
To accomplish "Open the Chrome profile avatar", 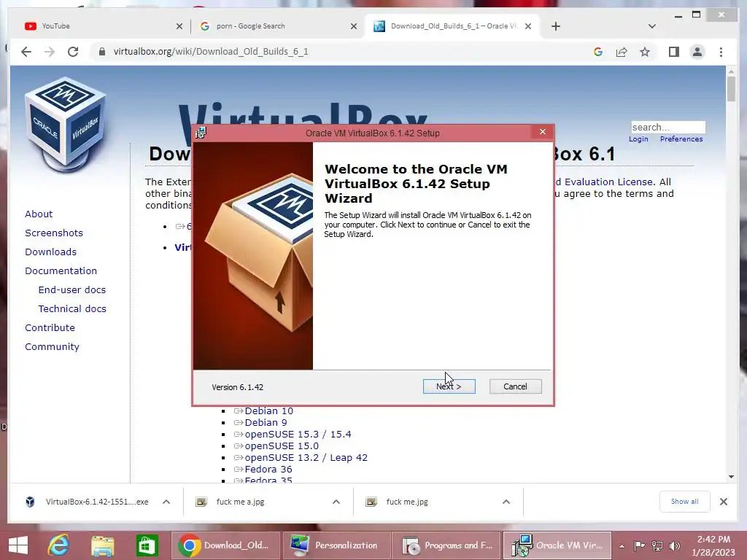I will pyautogui.click(x=697, y=52).
